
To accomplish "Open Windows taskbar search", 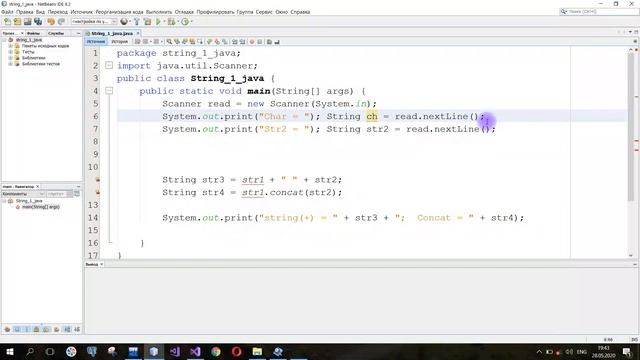I will click(x=30, y=351).
